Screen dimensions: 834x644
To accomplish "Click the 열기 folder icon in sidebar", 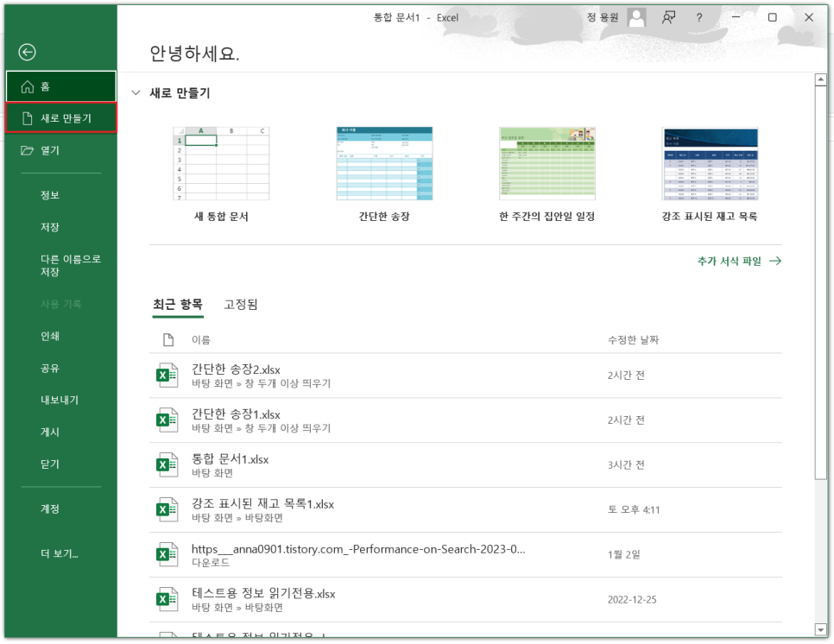I will [27, 150].
